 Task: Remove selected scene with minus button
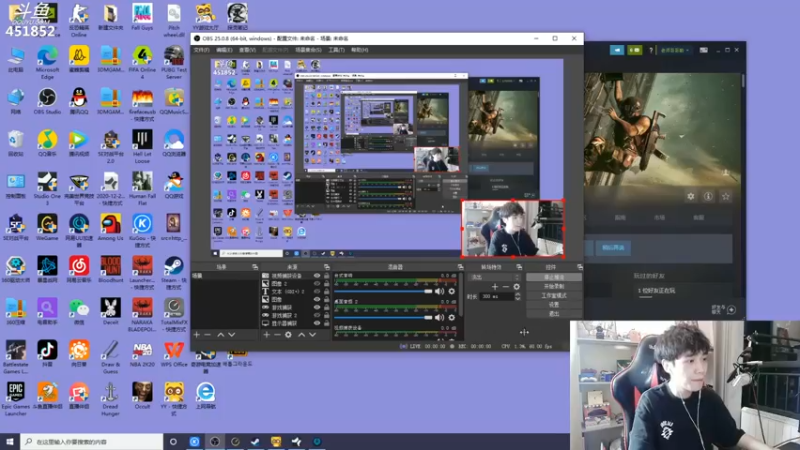click(208, 335)
